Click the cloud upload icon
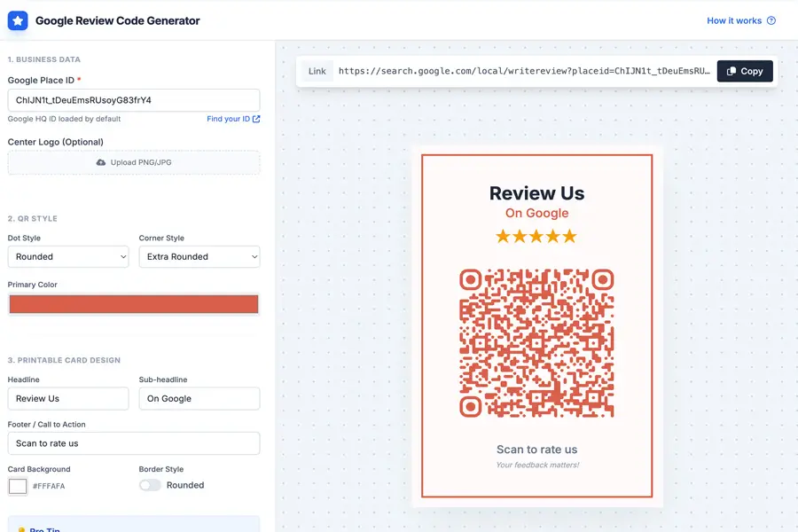 pyautogui.click(x=101, y=162)
